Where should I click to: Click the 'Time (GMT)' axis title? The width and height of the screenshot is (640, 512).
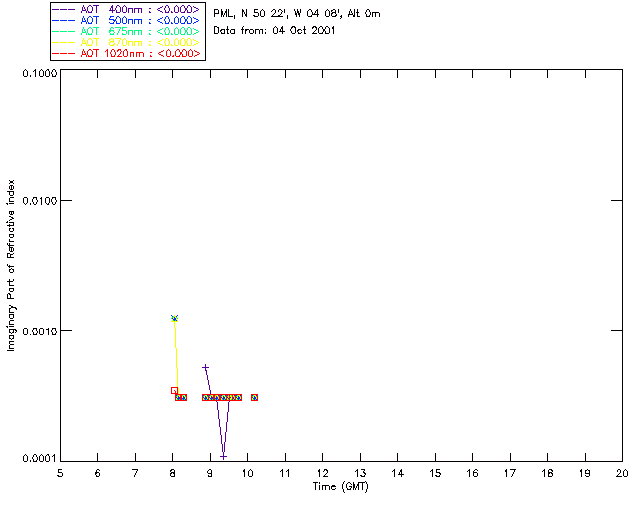point(340,487)
